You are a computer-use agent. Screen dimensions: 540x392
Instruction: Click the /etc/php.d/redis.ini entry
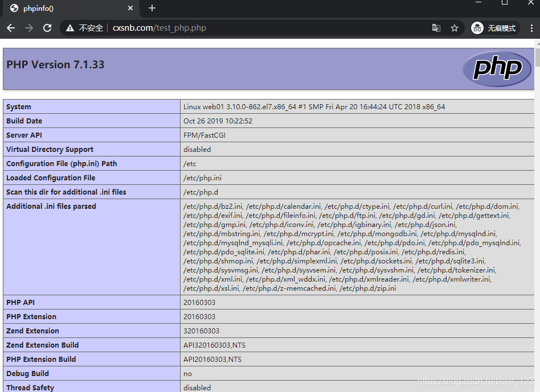point(433,251)
